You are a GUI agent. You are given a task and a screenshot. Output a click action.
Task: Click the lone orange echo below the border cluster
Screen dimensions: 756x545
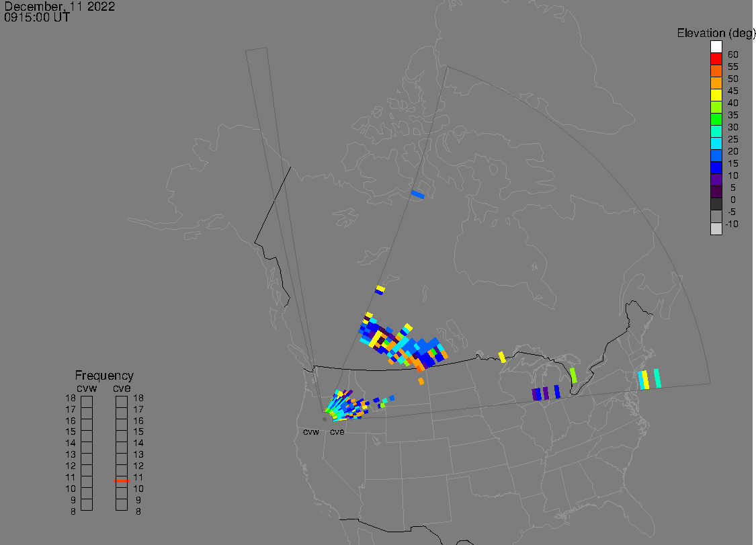pyautogui.click(x=421, y=381)
